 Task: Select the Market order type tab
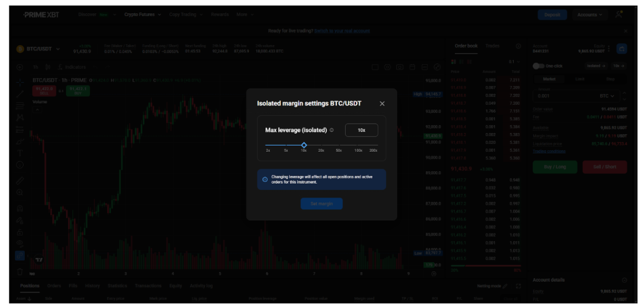pyautogui.click(x=549, y=79)
